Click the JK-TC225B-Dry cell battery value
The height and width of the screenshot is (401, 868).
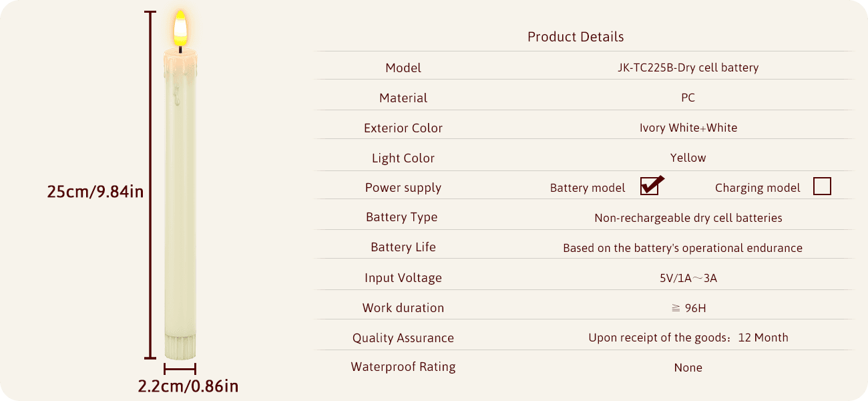[688, 68]
